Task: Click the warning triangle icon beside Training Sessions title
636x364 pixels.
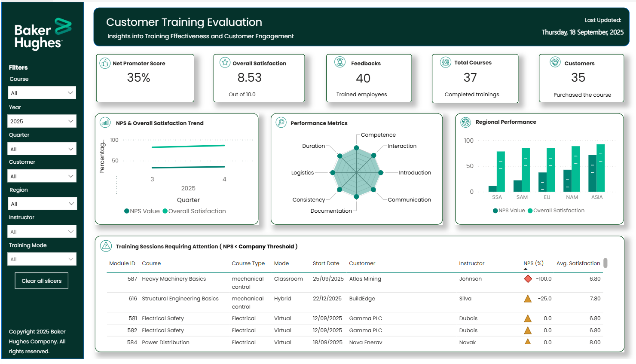Action: pos(106,246)
